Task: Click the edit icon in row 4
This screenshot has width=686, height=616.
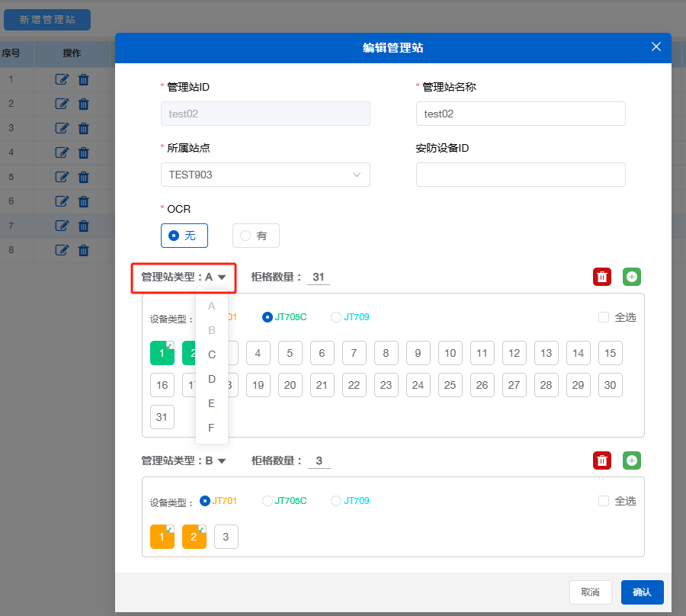Action: (62, 152)
